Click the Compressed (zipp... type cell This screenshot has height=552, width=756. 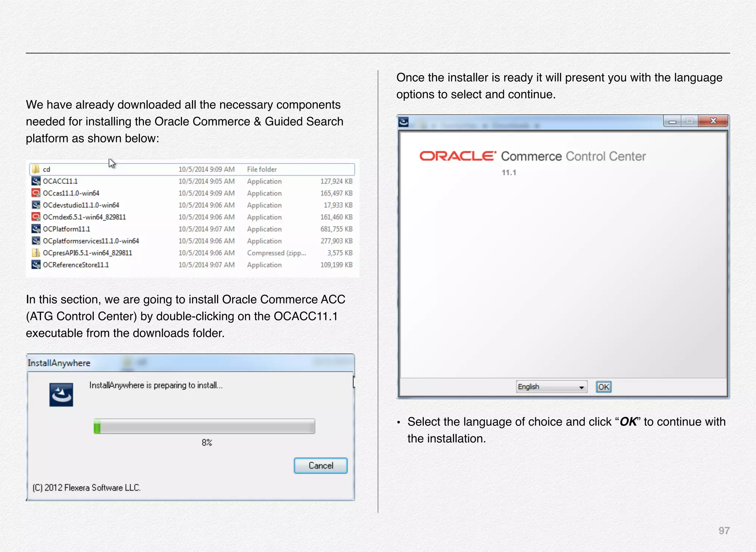pyautogui.click(x=276, y=253)
